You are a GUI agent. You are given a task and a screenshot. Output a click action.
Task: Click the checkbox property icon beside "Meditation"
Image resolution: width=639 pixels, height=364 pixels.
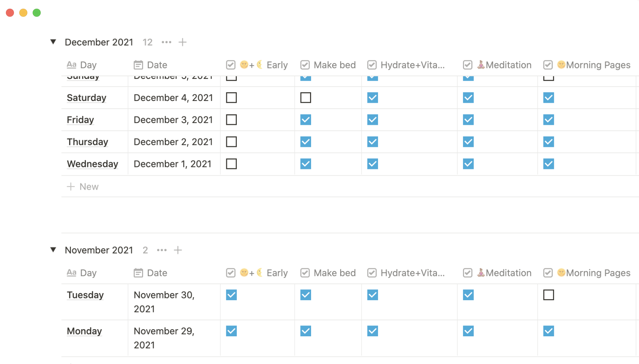[468, 65]
